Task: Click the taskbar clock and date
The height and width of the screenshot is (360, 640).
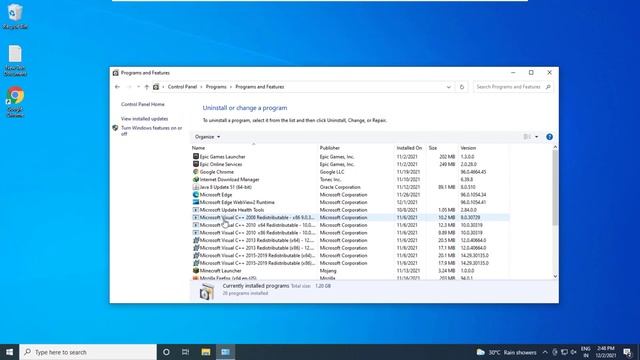Action: click(x=605, y=352)
